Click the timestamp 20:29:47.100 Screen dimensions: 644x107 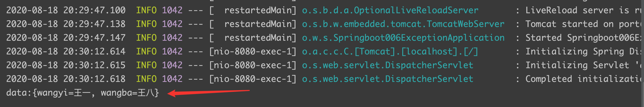tap(94, 10)
